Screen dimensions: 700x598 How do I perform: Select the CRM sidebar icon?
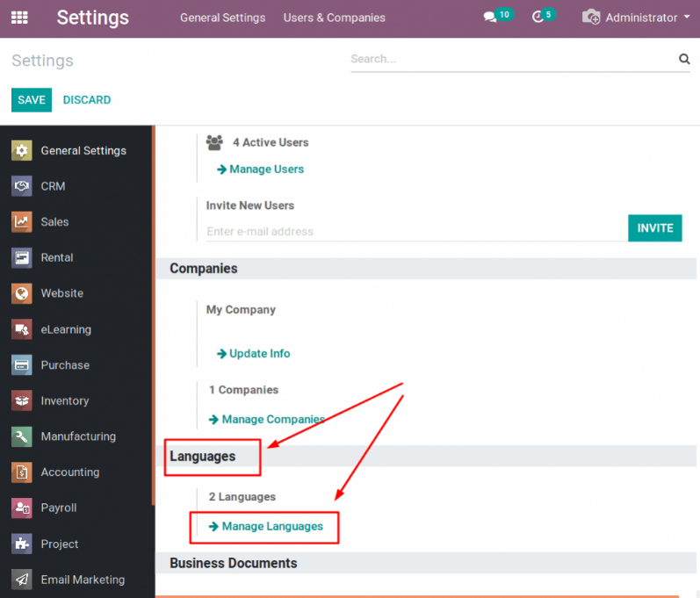click(22, 186)
